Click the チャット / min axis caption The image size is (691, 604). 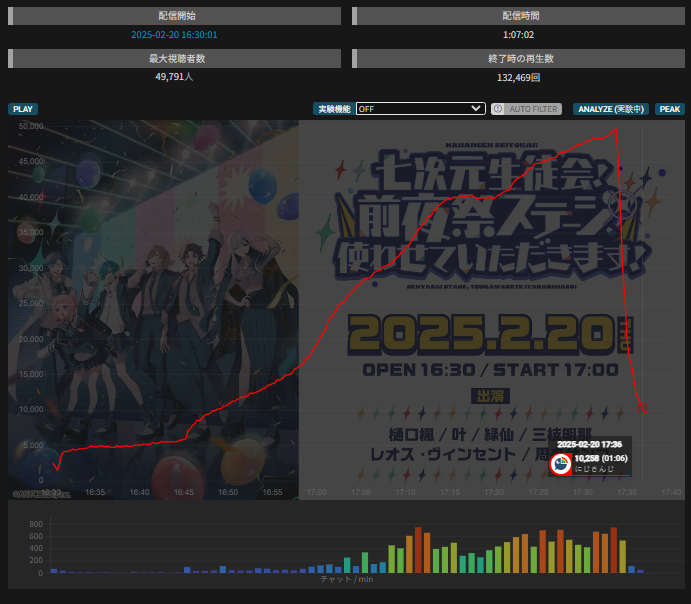347,579
